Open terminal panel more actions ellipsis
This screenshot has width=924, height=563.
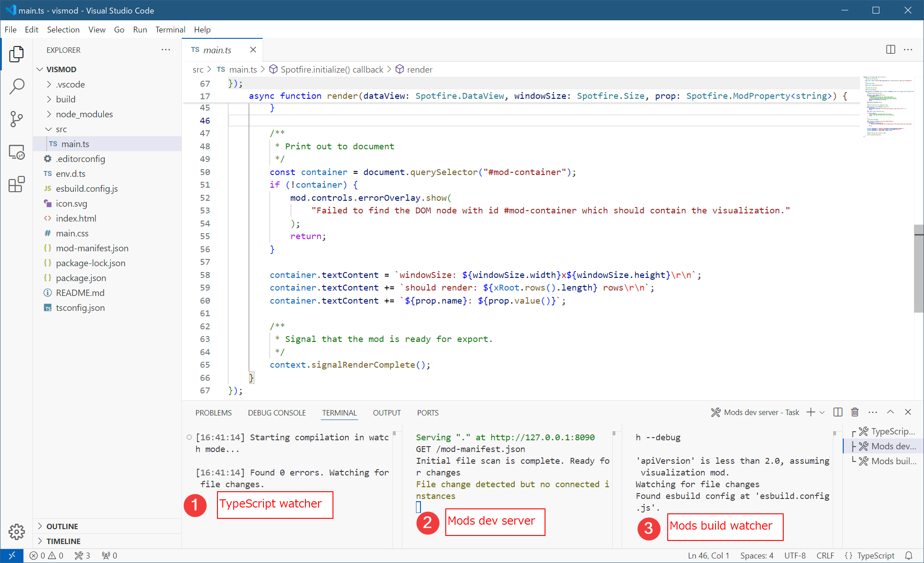[873, 412]
